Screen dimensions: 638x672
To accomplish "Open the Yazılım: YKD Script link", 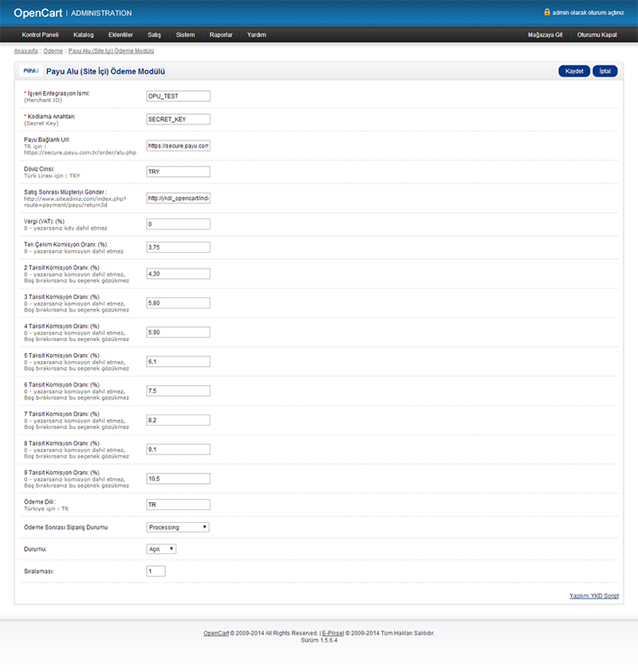I will (x=594, y=595).
